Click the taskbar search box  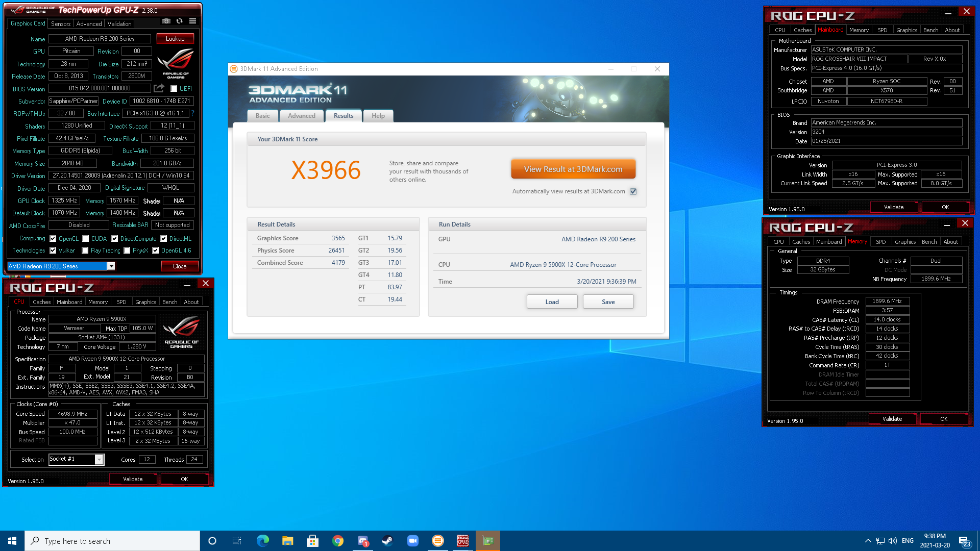click(x=112, y=541)
